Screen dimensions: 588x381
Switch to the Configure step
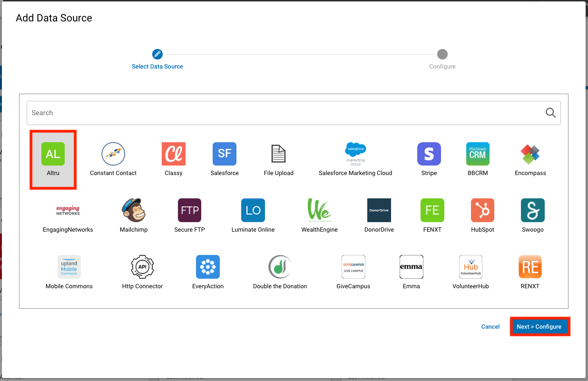coord(442,54)
